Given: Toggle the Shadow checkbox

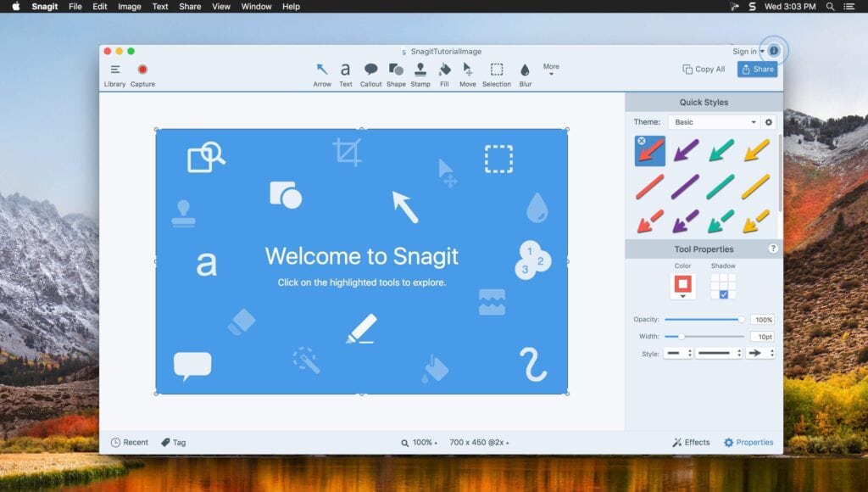Looking at the screenshot, I should coord(724,294).
